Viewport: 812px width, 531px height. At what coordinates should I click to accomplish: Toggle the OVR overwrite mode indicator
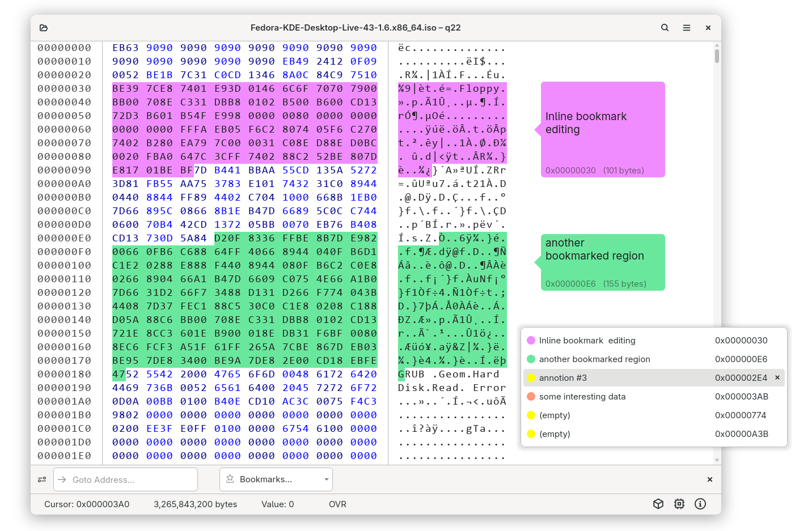337,504
